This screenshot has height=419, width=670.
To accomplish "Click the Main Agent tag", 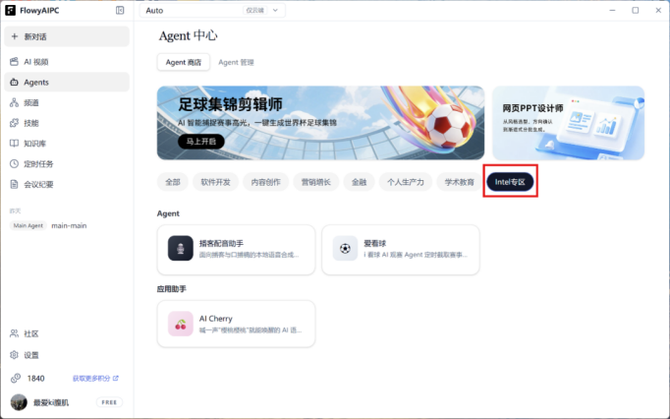I will point(28,226).
